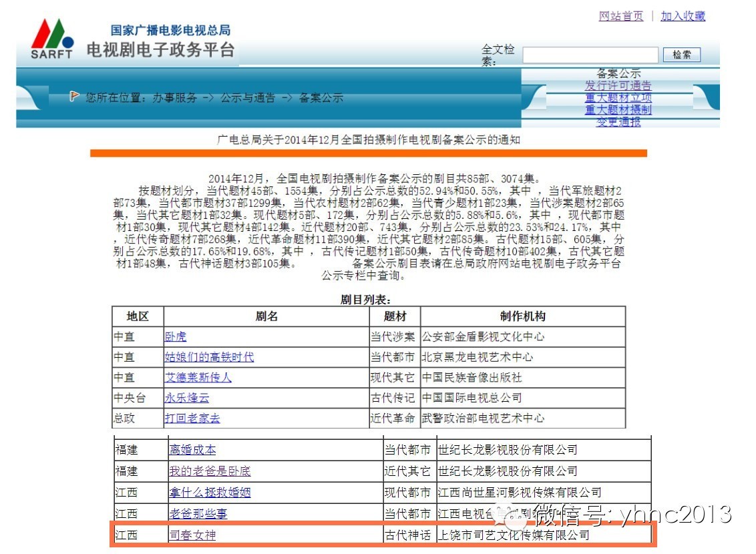Click 我的老爸是卧底 link
The width and height of the screenshot is (756, 554).
point(210,471)
